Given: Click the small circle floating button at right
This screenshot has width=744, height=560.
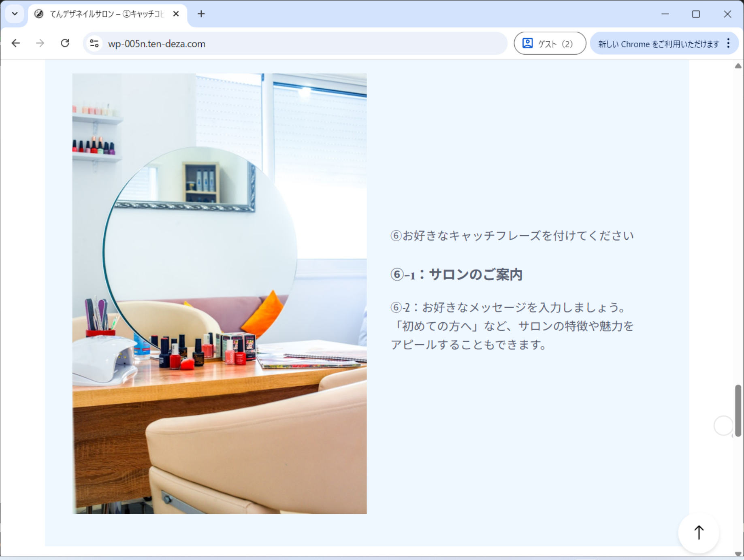Looking at the screenshot, I should point(723,426).
